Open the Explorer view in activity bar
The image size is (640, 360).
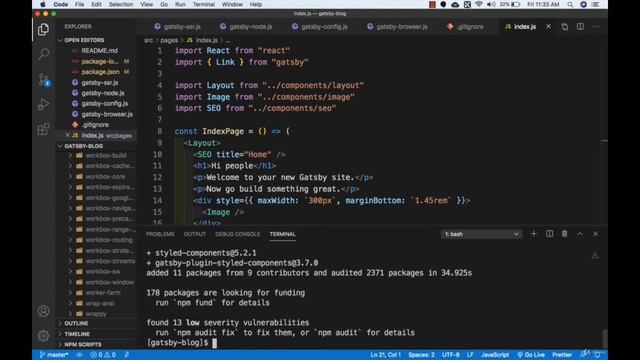[43, 30]
